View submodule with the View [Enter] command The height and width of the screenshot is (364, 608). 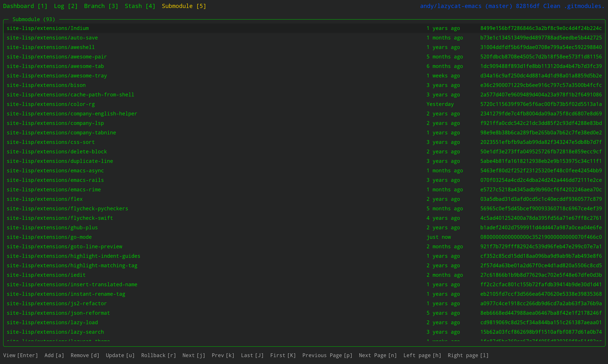tap(20, 355)
